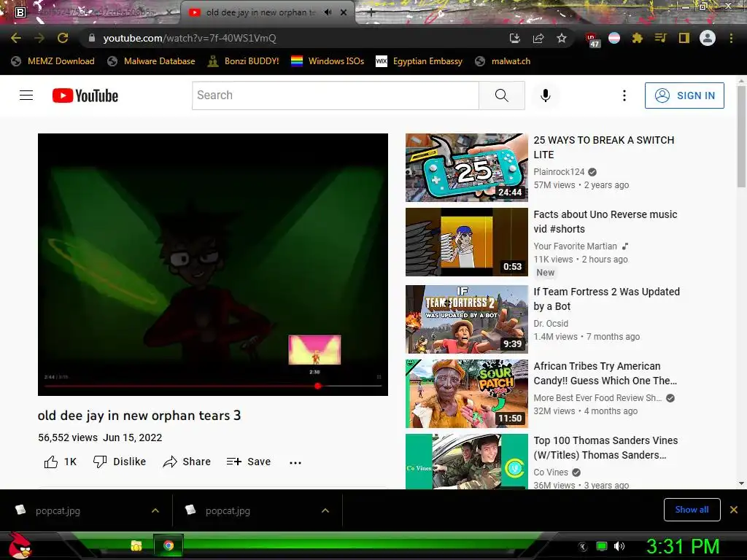
Task: Click the Angry Birds start button
Action: 20,545
